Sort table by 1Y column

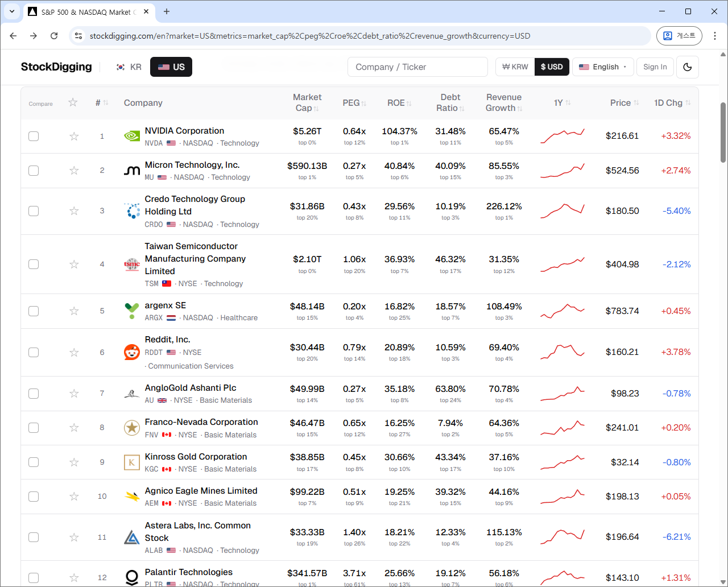pyautogui.click(x=562, y=103)
